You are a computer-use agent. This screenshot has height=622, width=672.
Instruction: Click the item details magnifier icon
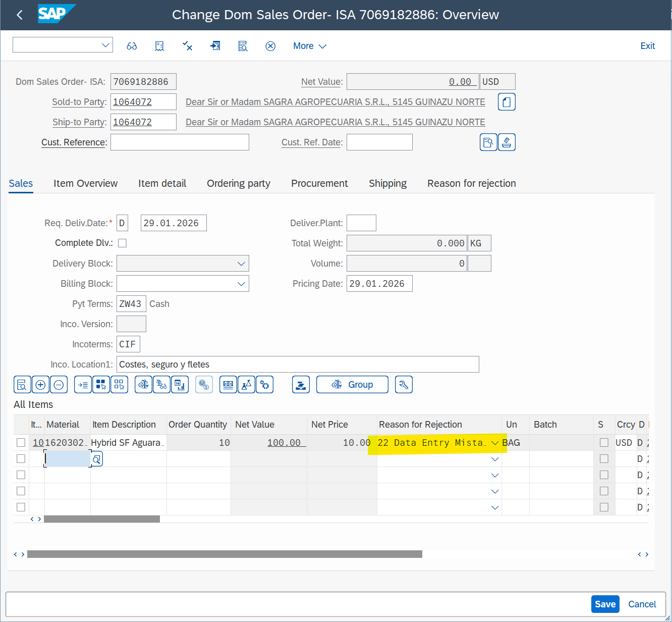(x=22, y=385)
